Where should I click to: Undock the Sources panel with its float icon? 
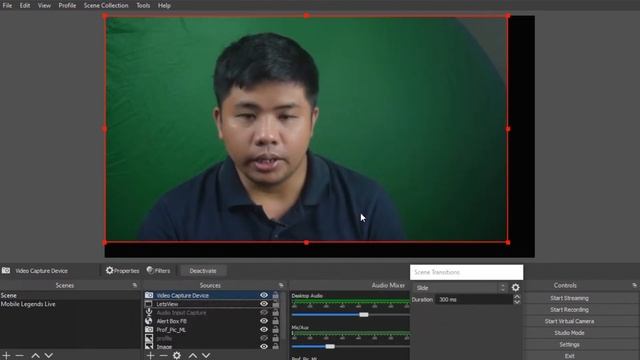[281, 285]
